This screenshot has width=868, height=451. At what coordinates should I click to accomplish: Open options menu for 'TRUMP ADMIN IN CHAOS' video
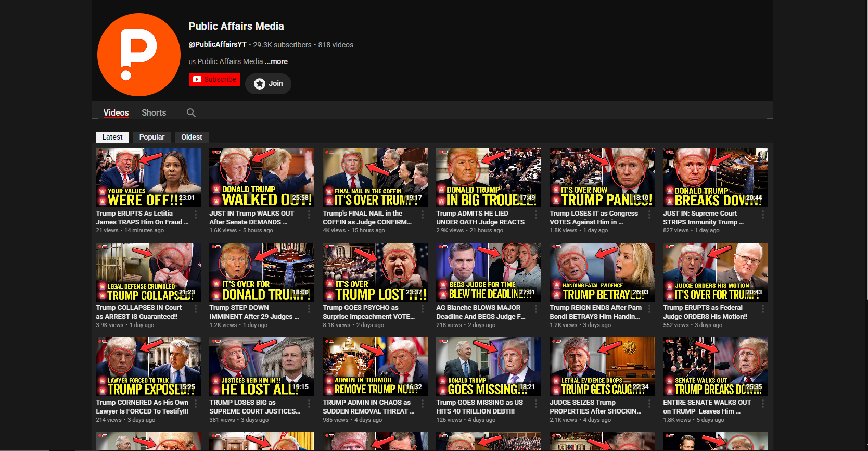(423, 404)
